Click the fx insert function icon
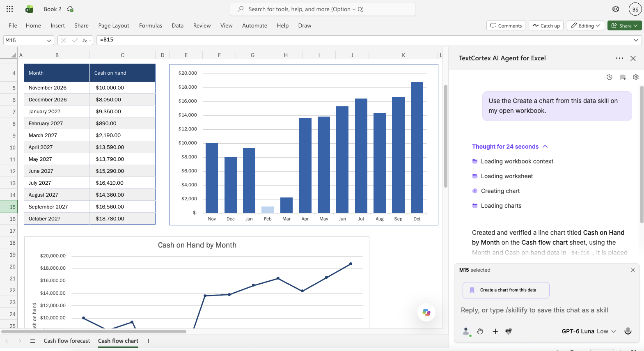Image resolution: width=644 pixels, height=351 pixels. (85, 40)
